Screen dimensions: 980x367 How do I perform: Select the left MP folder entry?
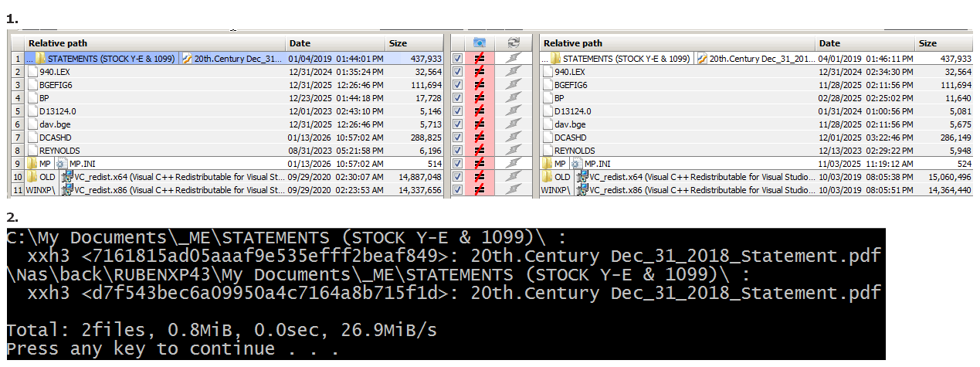39,164
